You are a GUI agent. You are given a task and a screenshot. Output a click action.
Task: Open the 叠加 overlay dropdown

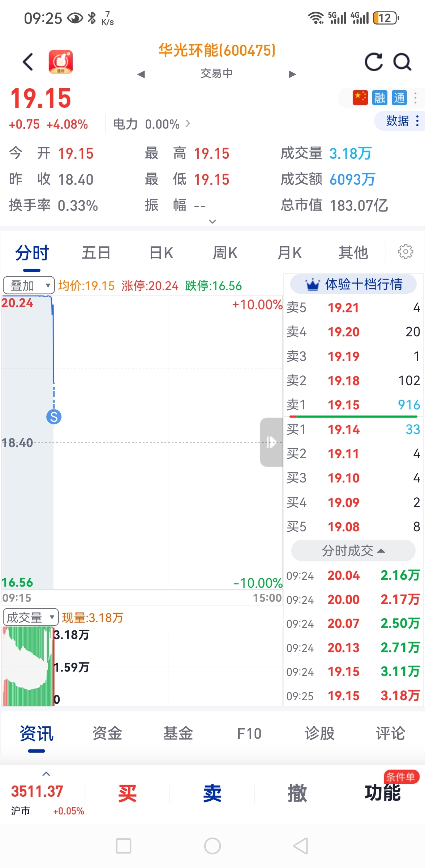pyautogui.click(x=29, y=286)
